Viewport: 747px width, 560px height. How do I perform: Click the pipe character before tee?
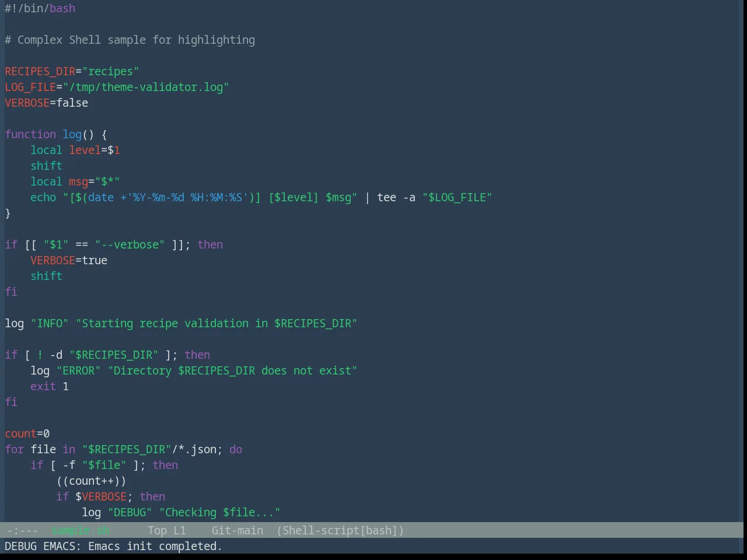[x=368, y=197]
